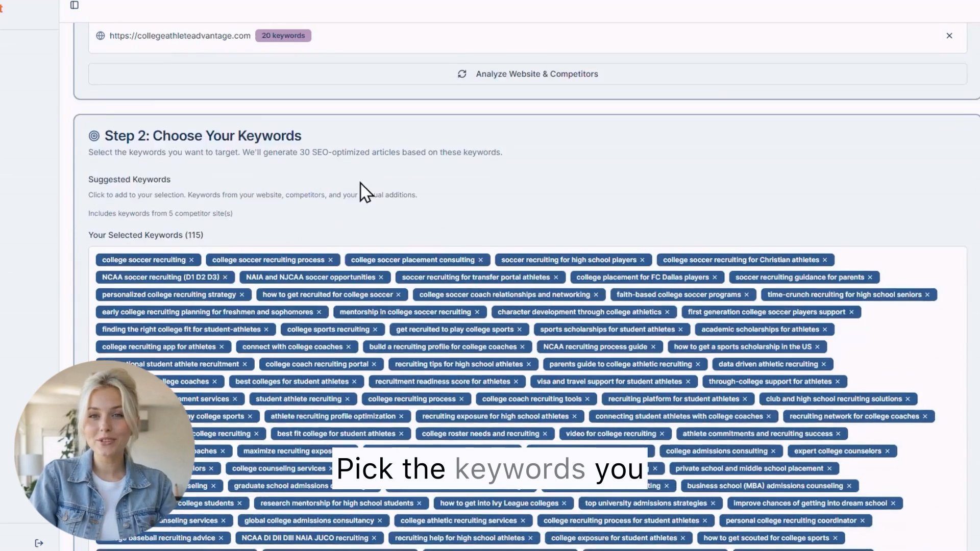The width and height of the screenshot is (980, 551).
Task: Remove 'video for college recruiting' keyword
Action: tap(662, 434)
